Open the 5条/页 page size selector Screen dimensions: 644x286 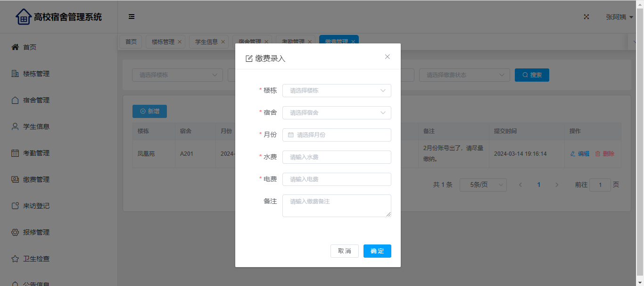(483, 185)
